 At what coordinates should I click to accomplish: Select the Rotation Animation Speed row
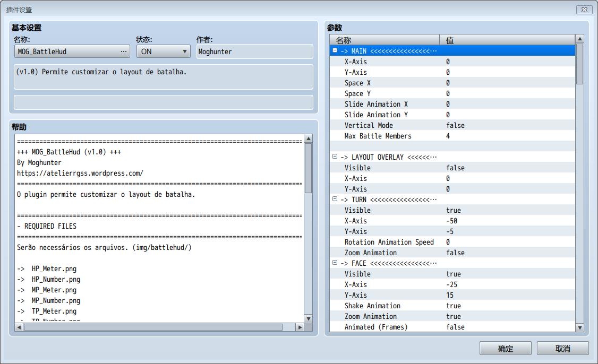pyautogui.click(x=452, y=242)
